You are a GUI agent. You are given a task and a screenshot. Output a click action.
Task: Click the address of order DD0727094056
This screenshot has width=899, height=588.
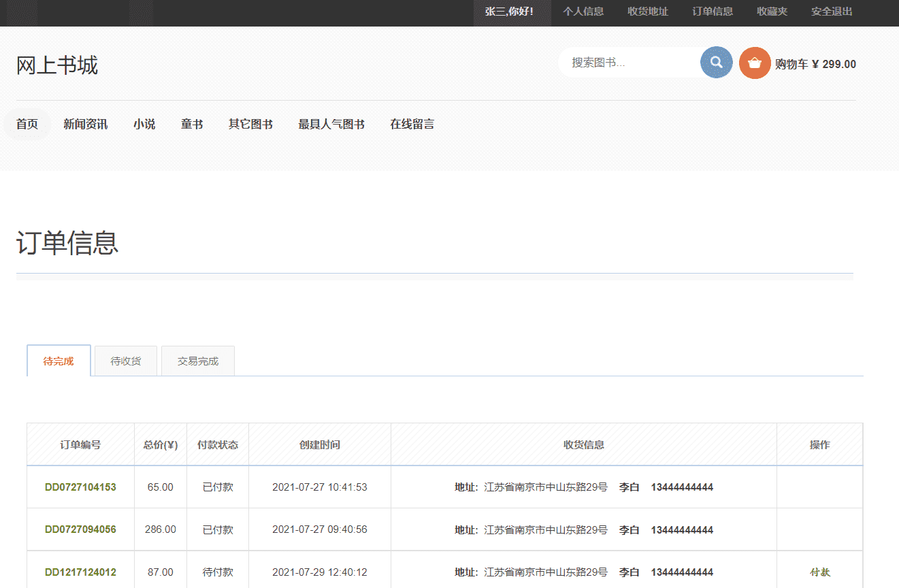click(x=584, y=529)
